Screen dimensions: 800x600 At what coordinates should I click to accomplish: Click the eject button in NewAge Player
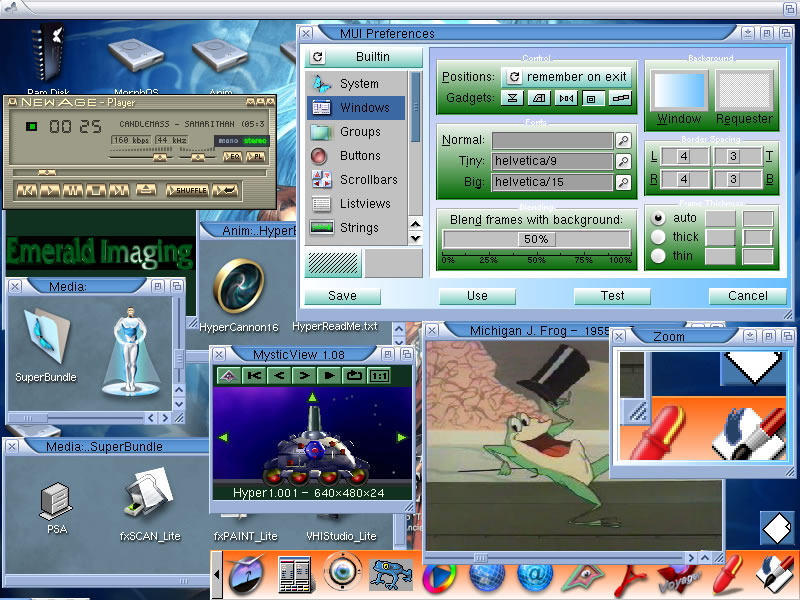tap(146, 190)
